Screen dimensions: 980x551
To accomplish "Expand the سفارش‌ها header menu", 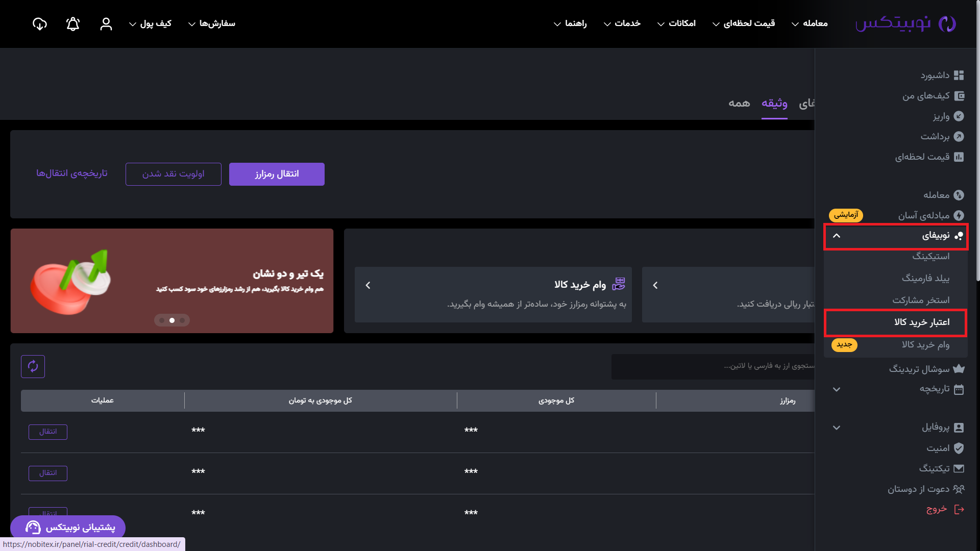I will coord(212,23).
